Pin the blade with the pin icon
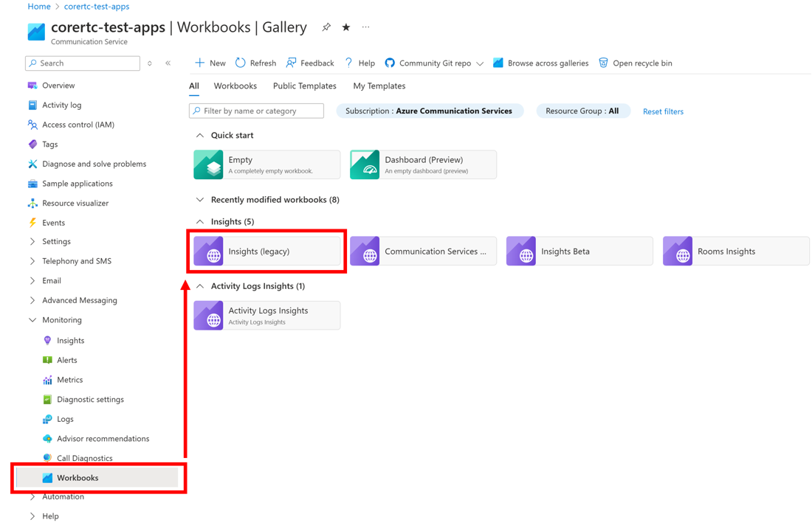The height and width of the screenshot is (531, 812). [x=326, y=27]
